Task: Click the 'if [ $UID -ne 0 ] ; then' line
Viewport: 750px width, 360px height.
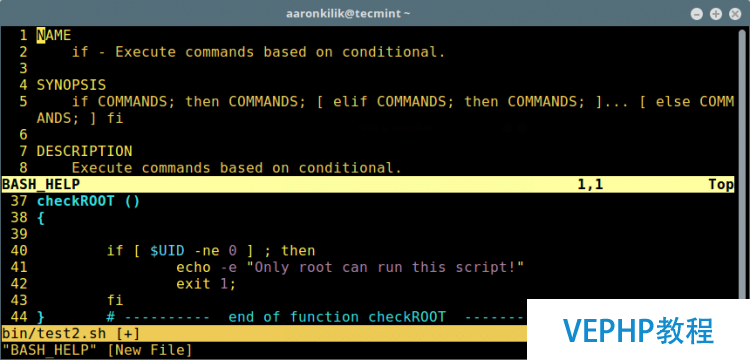Action: click(x=211, y=251)
